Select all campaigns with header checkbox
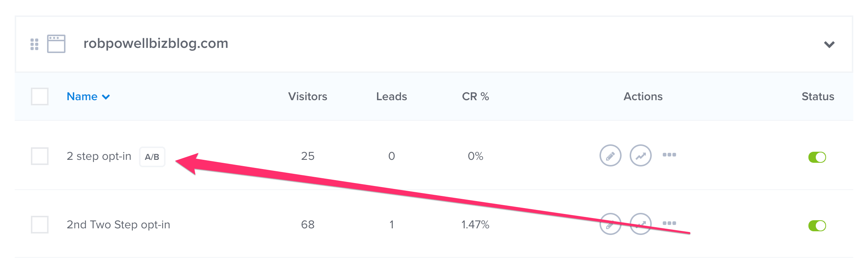Image resolution: width=868 pixels, height=260 pixels. coord(40,96)
